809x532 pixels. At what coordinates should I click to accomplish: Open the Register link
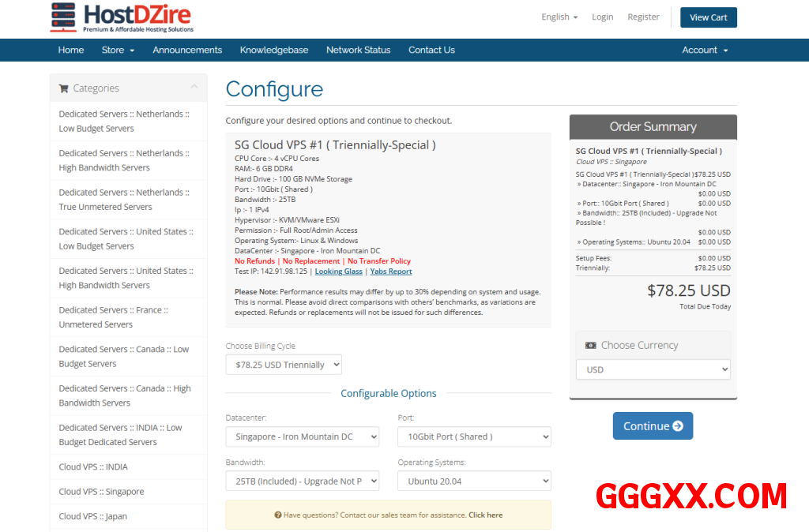[x=643, y=17]
